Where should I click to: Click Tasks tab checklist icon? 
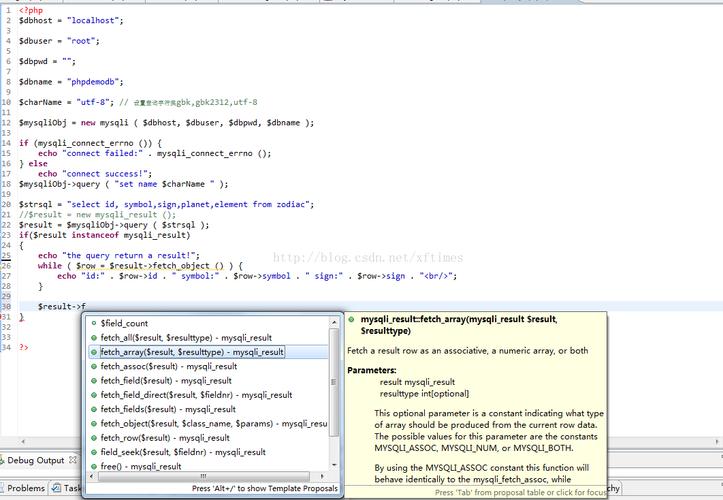pos(56,488)
